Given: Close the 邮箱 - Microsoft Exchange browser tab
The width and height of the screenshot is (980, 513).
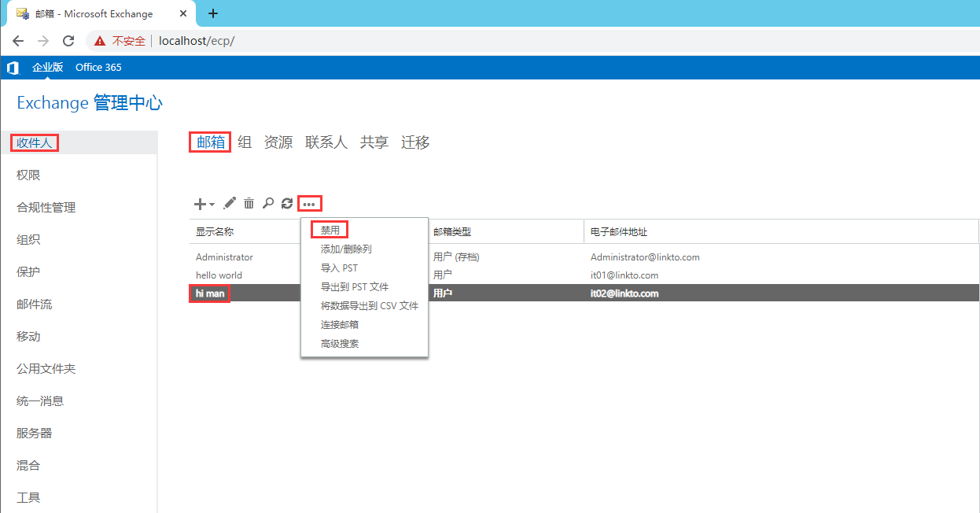Looking at the screenshot, I should click(x=183, y=13).
